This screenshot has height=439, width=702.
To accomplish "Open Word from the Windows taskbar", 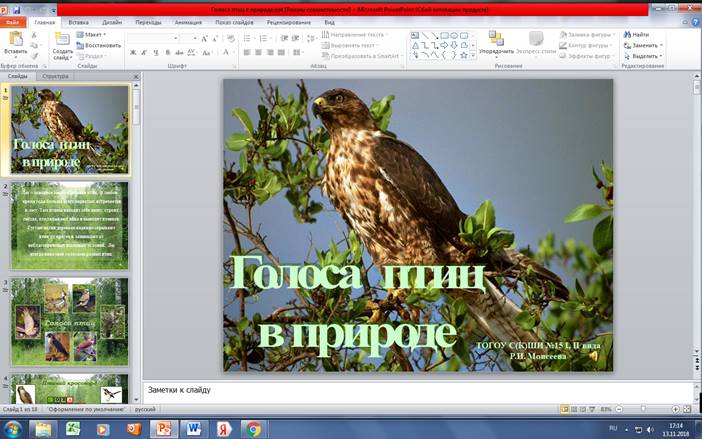I will coord(193,428).
